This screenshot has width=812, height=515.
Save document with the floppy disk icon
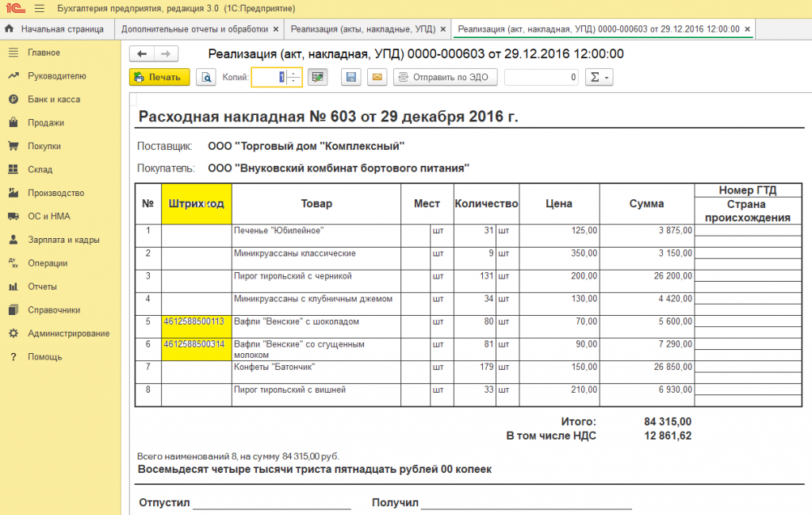point(350,77)
